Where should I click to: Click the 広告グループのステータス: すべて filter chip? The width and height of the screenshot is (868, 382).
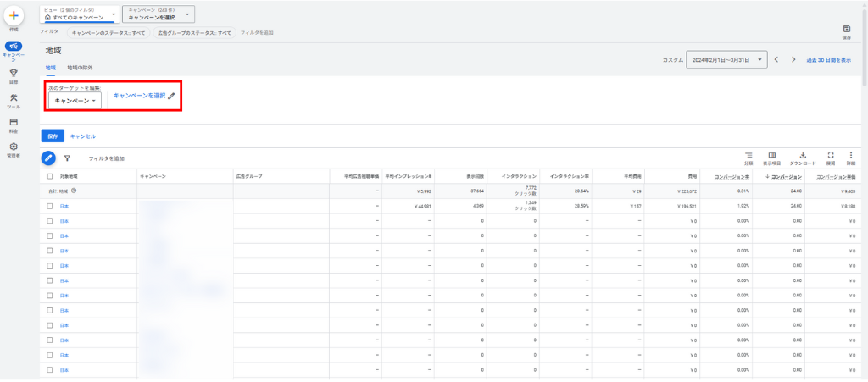tap(194, 33)
